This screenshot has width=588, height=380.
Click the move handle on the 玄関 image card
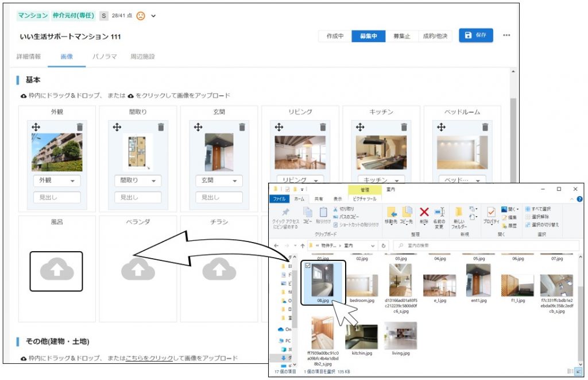pyautogui.click(x=198, y=127)
